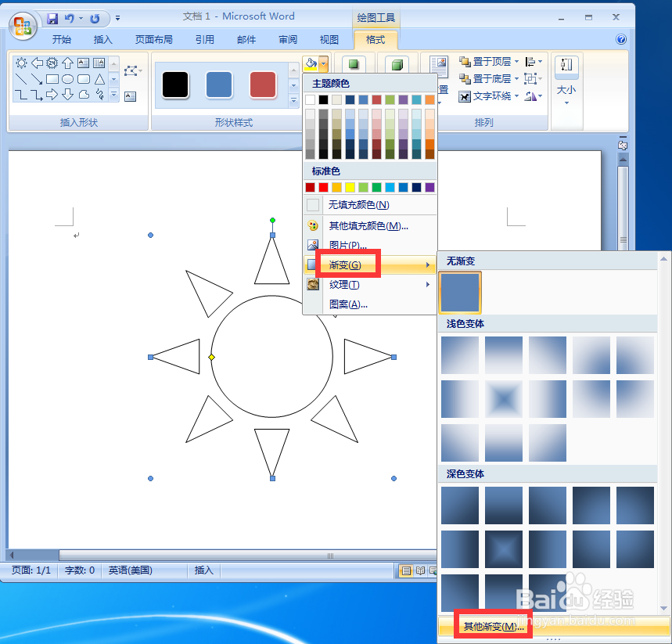Pick the standard red color swatch
This screenshot has width=672, height=644.
click(324, 187)
